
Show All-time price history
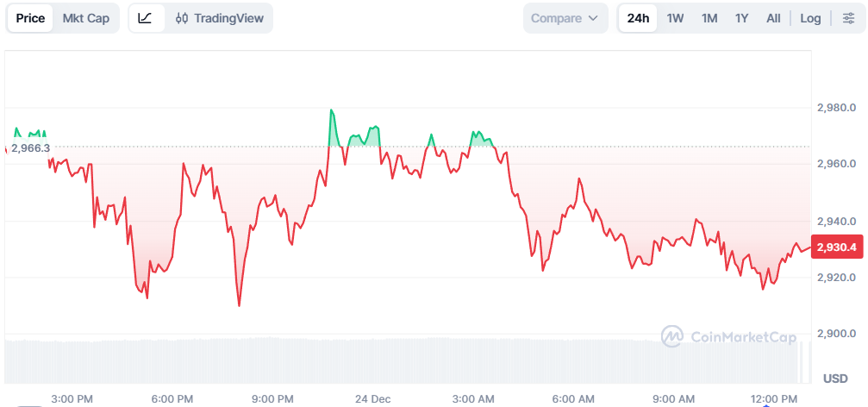[773, 18]
